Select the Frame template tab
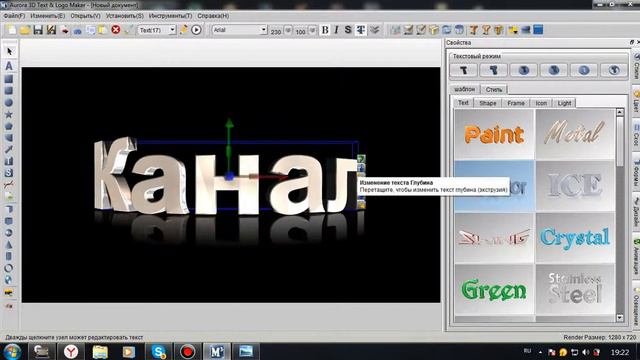 pos(516,103)
